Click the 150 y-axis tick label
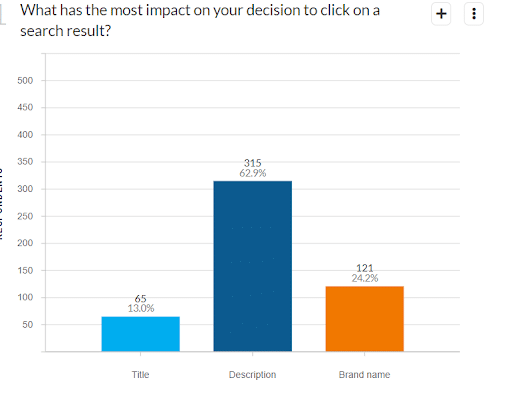512x398 pixels. 25,270
